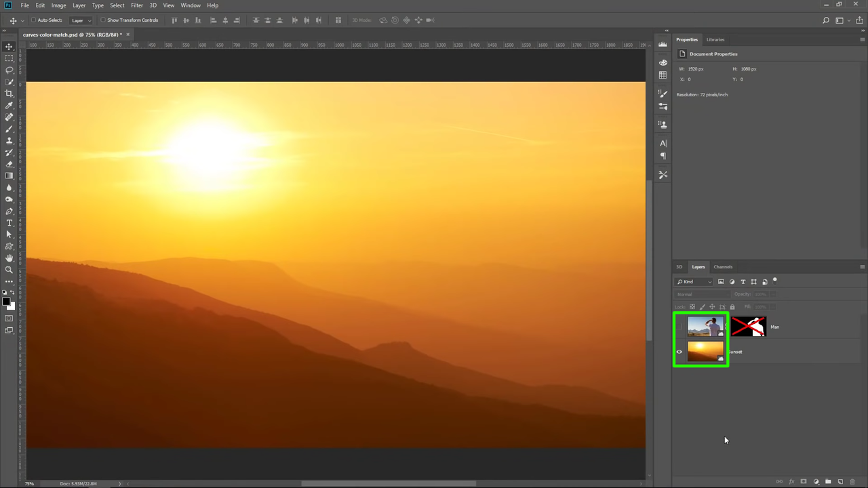
Task: Click the Create new layer button
Action: 840,481
